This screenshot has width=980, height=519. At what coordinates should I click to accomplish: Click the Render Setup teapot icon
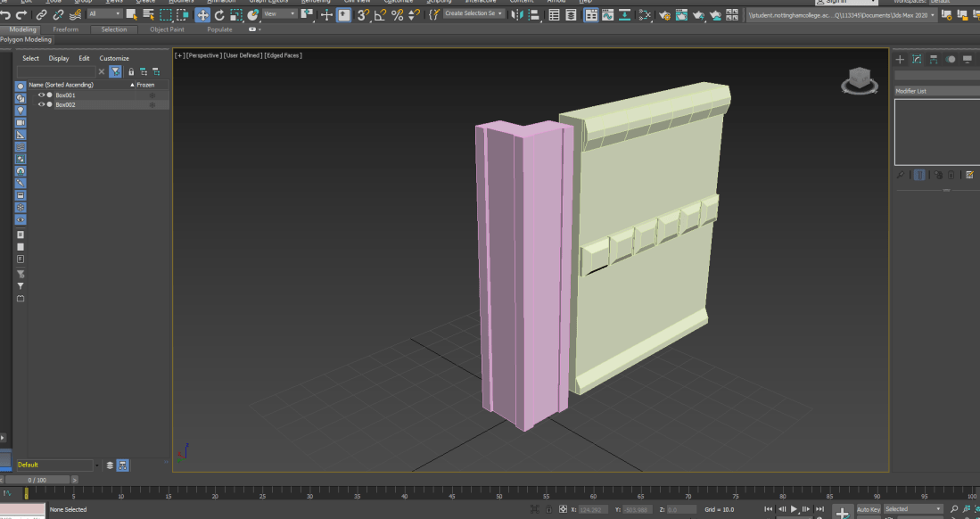click(665, 15)
